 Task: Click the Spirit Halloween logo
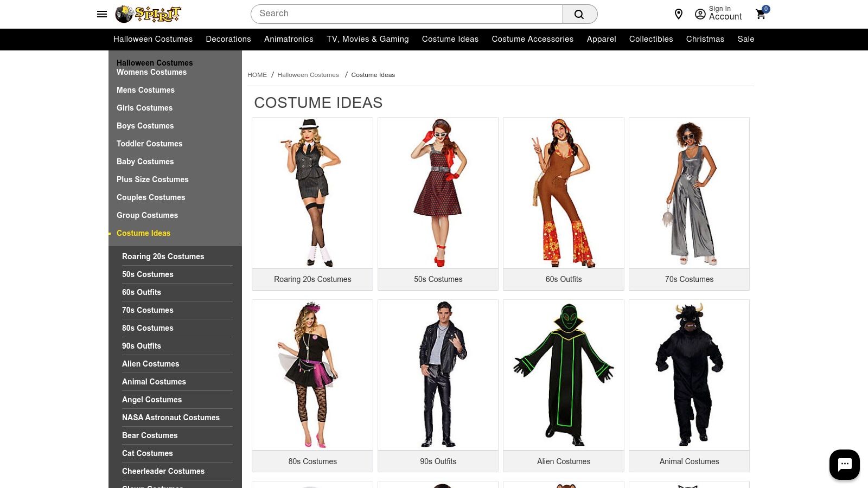(148, 14)
